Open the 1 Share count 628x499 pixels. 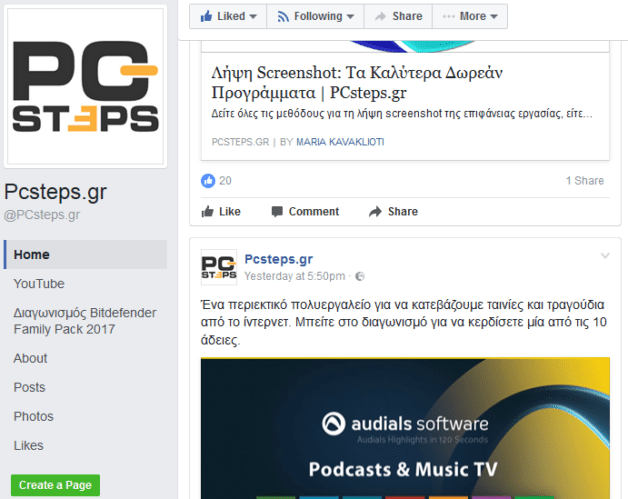pyautogui.click(x=585, y=181)
